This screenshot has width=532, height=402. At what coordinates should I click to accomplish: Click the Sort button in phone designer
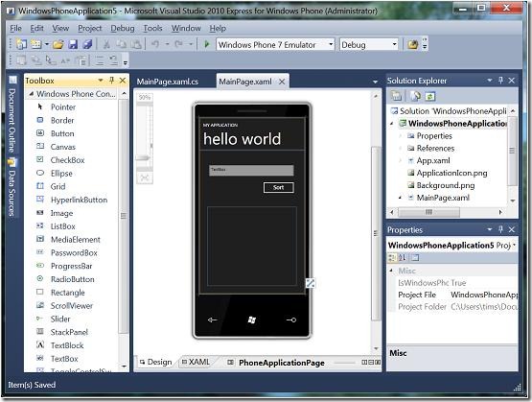pos(279,187)
